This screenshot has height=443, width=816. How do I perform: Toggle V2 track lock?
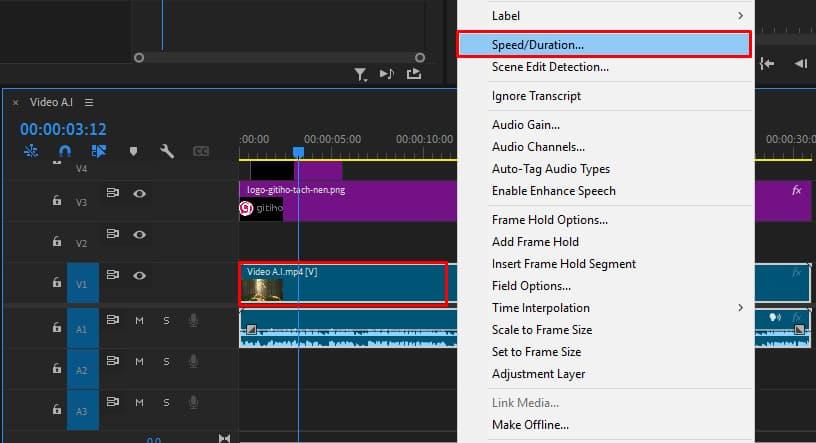pyautogui.click(x=57, y=241)
